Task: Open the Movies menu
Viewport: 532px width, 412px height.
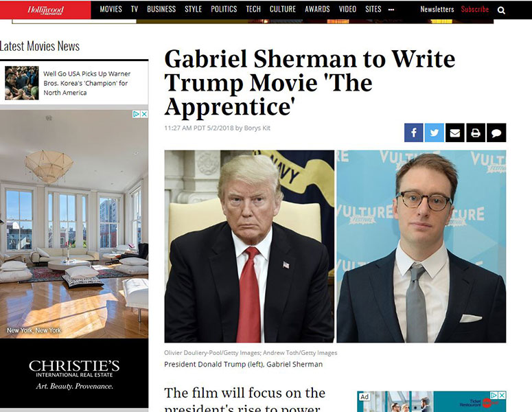Action: (111, 9)
